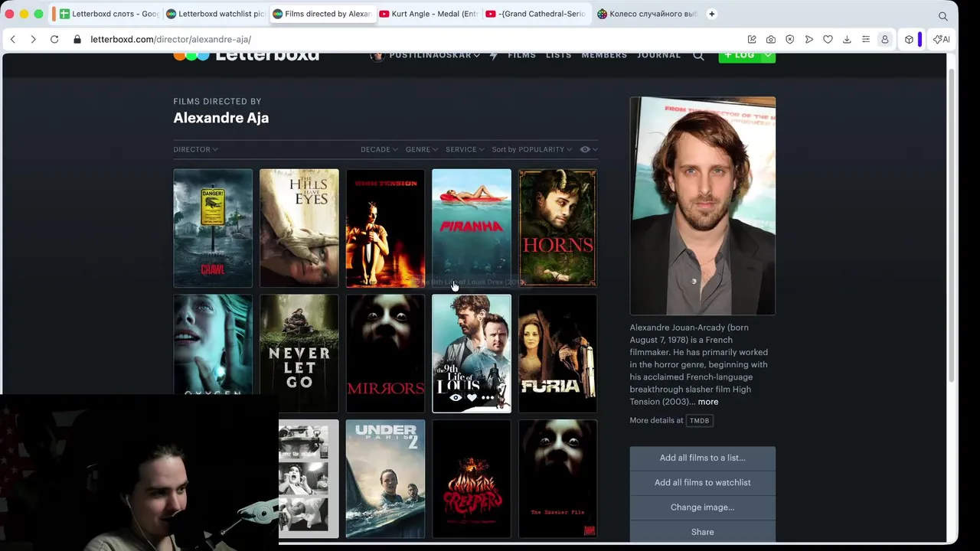Open the SERVICE filter dropdown
This screenshot has width=980, height=551.
465,149
